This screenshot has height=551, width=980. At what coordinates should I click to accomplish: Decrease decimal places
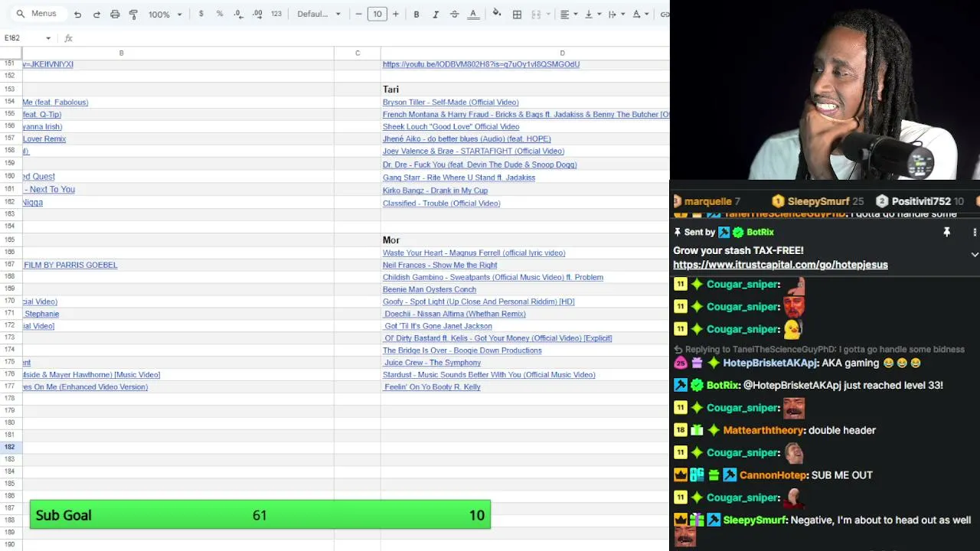(x=238, y=14)
